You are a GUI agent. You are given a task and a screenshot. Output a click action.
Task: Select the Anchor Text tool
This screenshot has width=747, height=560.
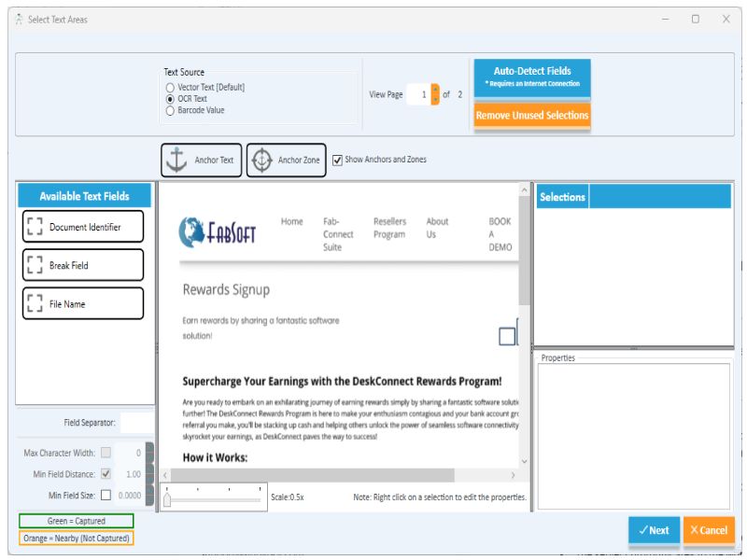[x=201, y=160]
